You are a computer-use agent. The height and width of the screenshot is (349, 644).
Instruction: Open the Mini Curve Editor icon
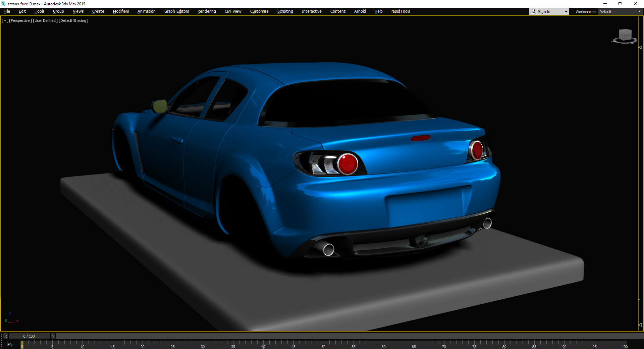10,345
